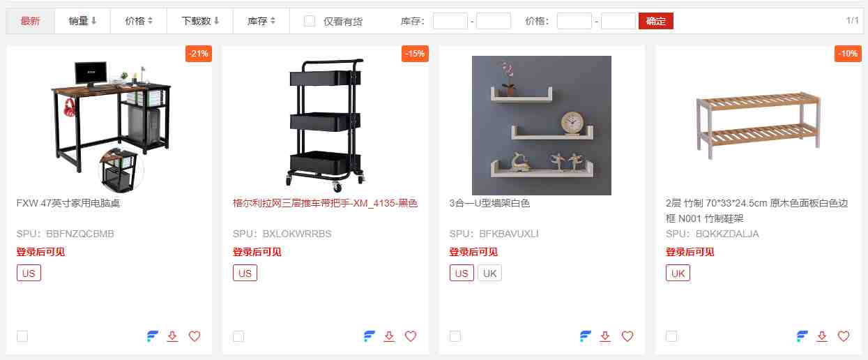Sort by 下载数 download count
Viewport: 868px width, 360px height.
click(200, 21)
